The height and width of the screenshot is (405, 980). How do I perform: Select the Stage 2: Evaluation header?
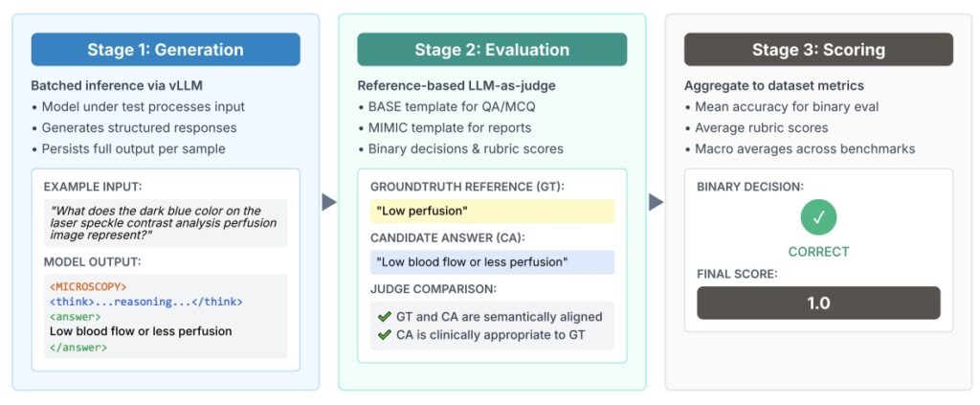tap(492, 50)
